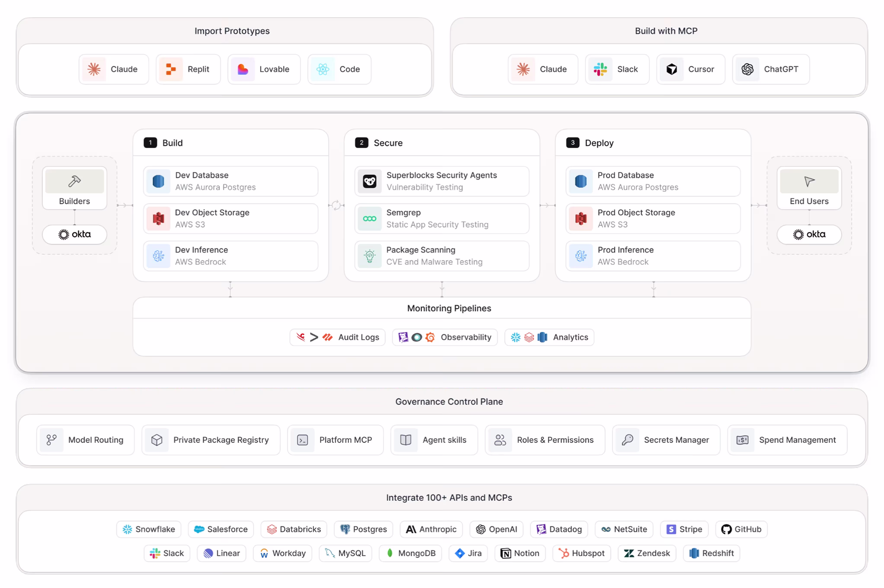Pick the Datadog integration chip

click(559, 529)
